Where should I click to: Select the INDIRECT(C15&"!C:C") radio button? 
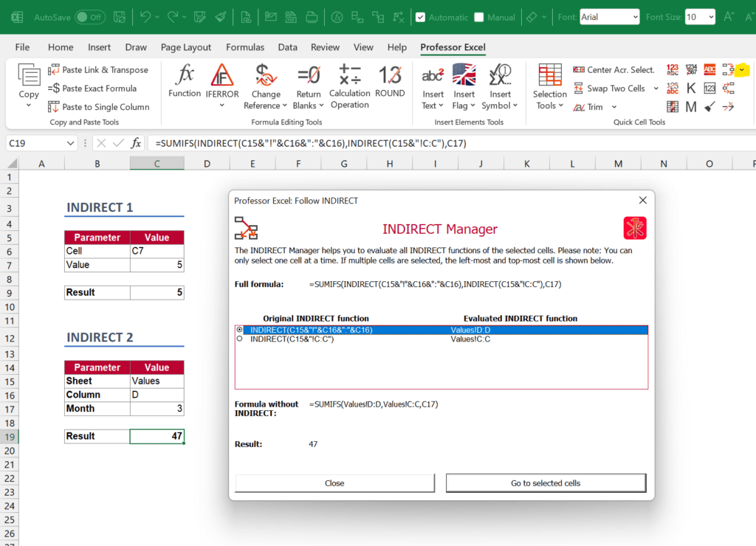coord(240,339)
